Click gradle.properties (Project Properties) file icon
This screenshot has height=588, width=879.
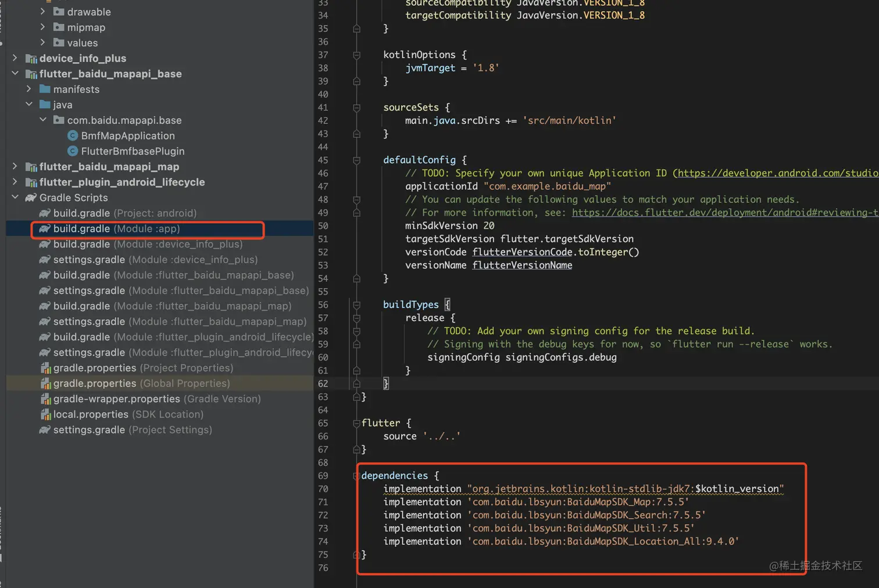(45, 368)
